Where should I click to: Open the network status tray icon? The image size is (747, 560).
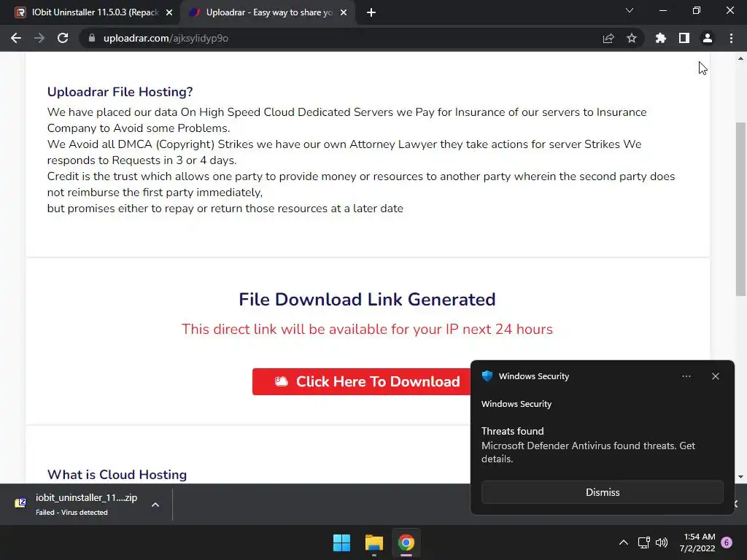[643, 542]
